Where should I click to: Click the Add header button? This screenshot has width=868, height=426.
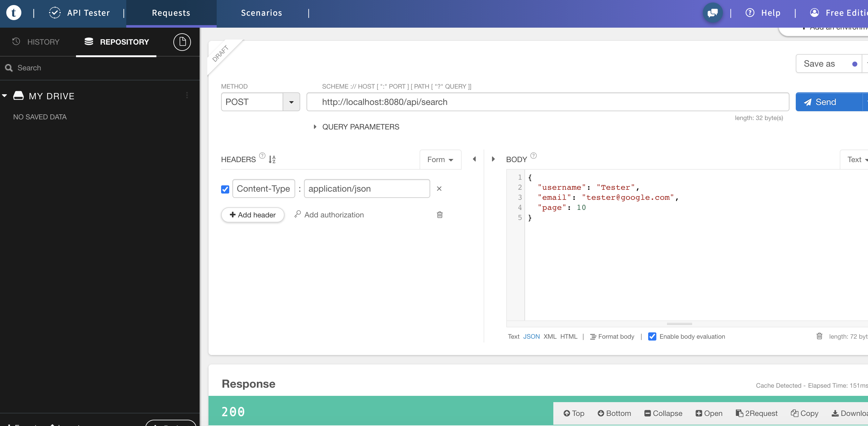pyautogui.click(x=253, y=215)
